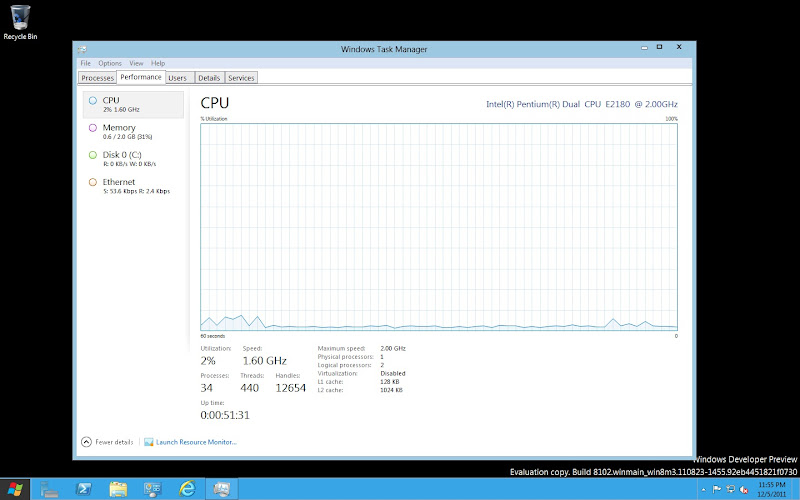Maximize the Task Manager window
This screenshot has width=800, height=500.
[x=659, y=47]
